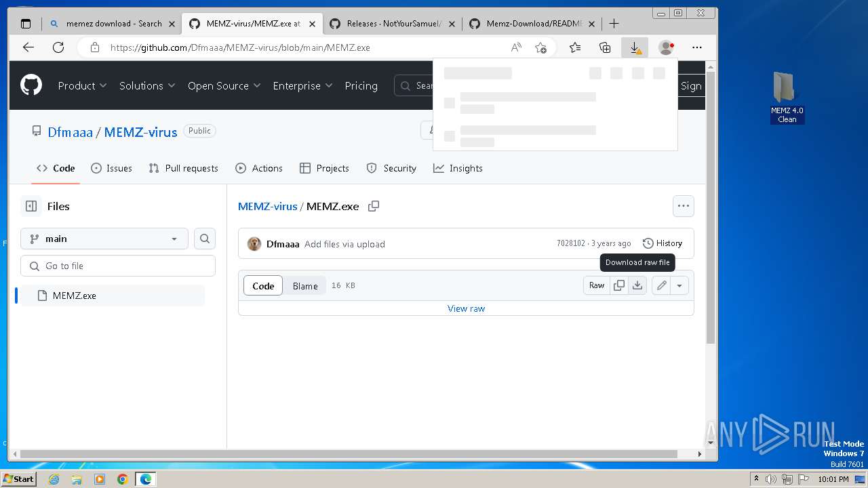Open the Actions tab

click(259, 168)
